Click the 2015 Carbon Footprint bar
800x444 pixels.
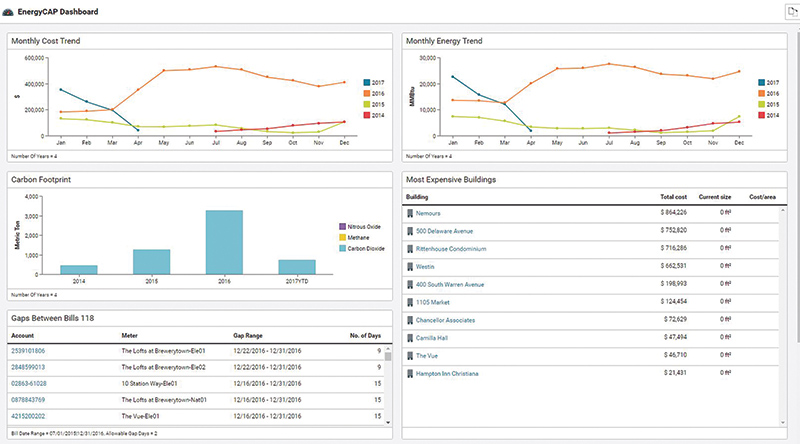(152, 262)
